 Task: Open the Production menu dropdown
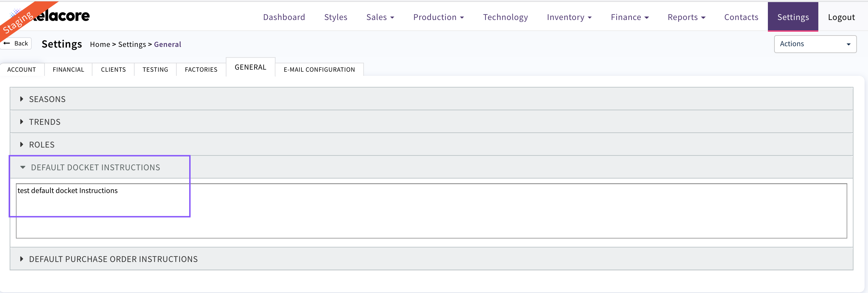click(x=438, y=17)
